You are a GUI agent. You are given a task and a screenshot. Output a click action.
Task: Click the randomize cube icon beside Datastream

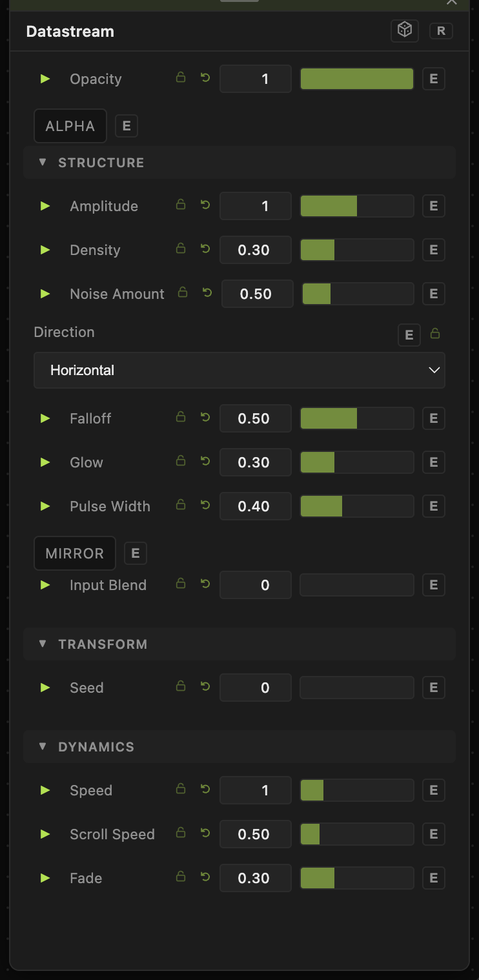(x=405, y=30)
